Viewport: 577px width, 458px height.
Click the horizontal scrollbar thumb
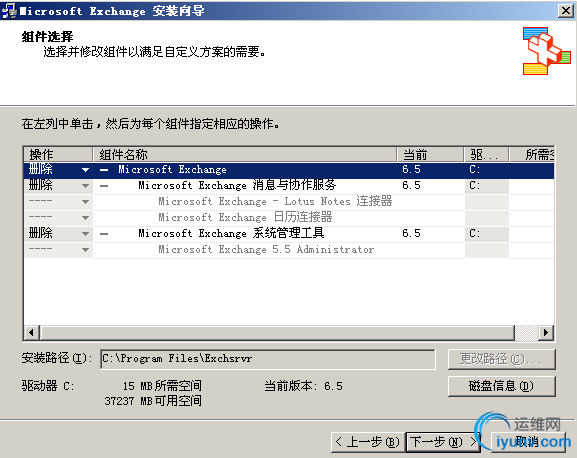(x=277, y=333)
